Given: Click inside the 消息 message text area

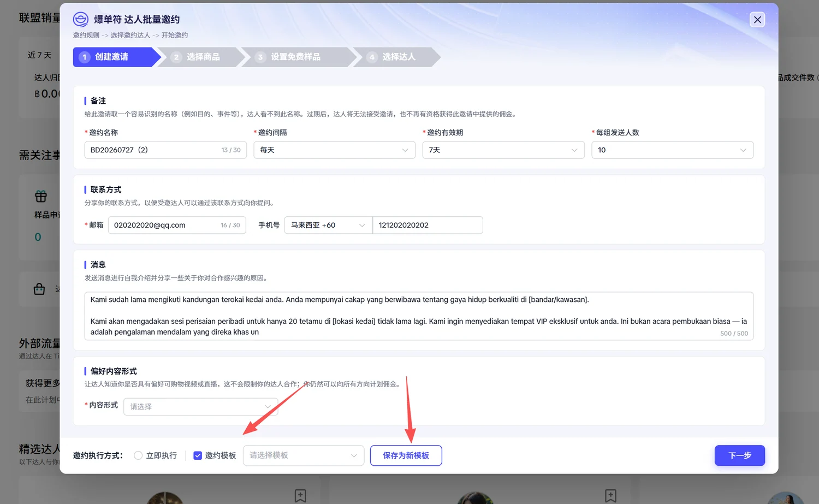Looking at the screenshot, I should (419, 316).
